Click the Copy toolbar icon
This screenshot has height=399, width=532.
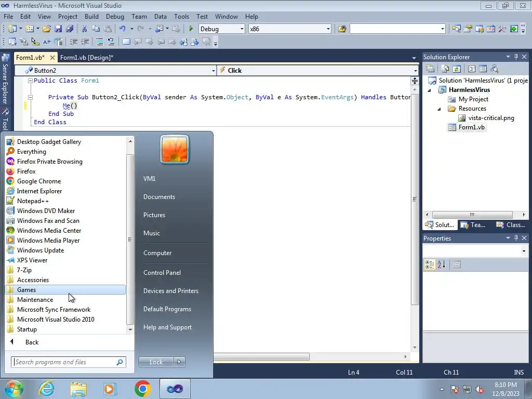pos(96,29)
